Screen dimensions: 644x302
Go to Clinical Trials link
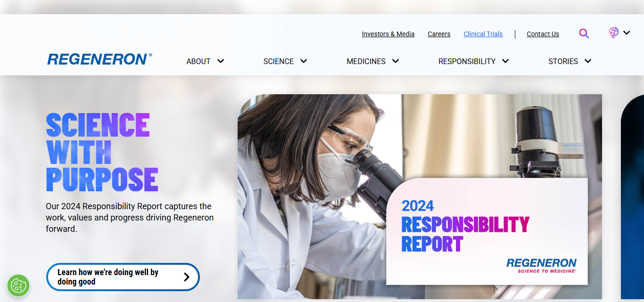click(483, 34)
